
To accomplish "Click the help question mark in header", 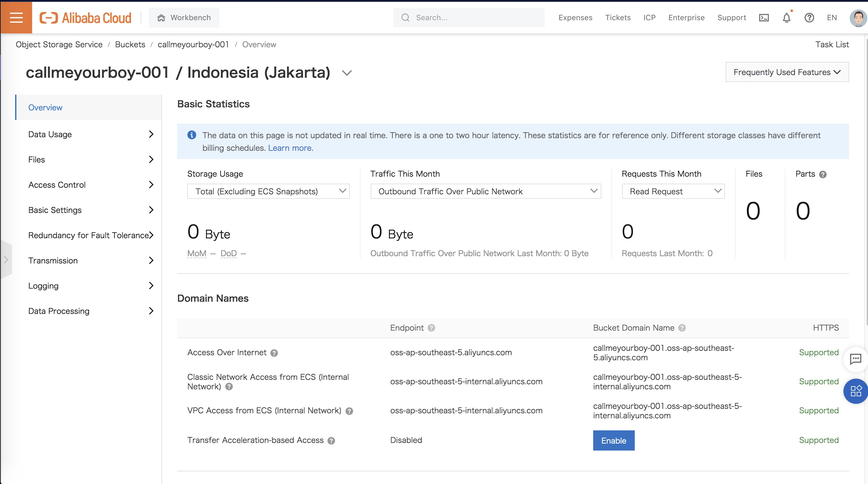I will point(809,18).
